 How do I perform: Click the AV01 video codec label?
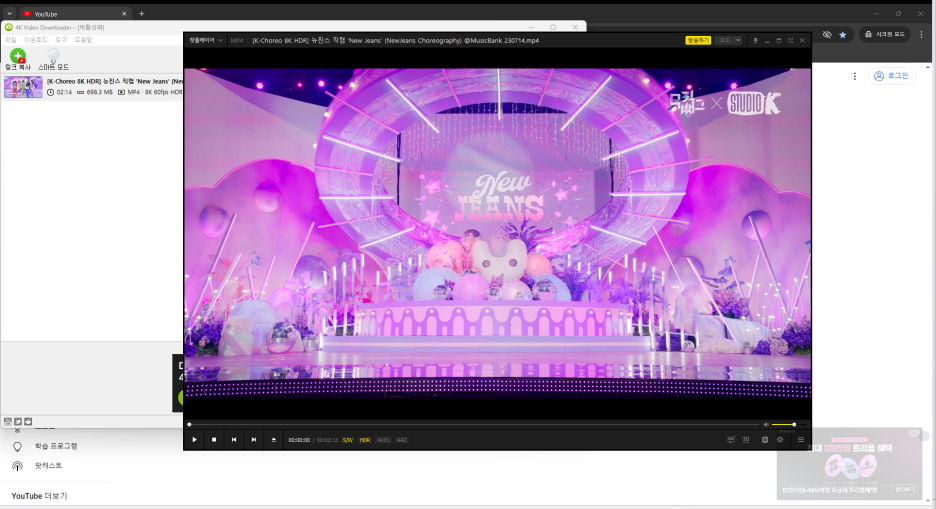click(x=383, y=440)
